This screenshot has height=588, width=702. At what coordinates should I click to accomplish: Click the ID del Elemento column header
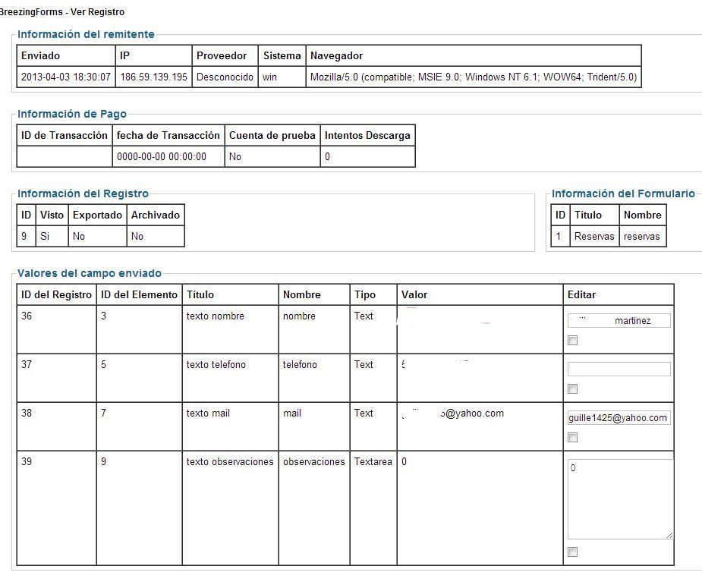139,294
